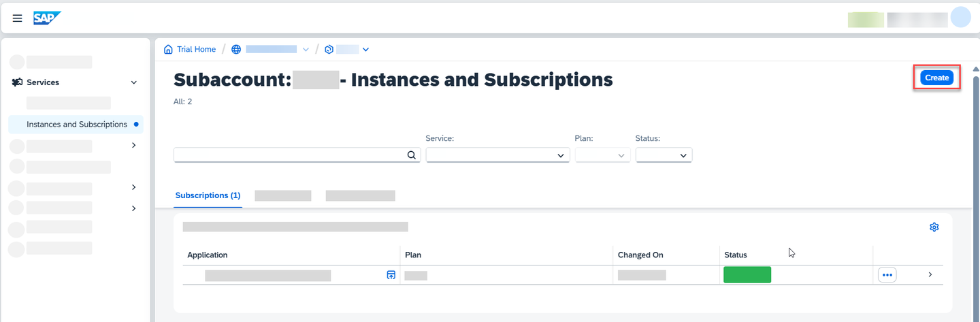Click the go-to-application icon in row

click(391, 275)
